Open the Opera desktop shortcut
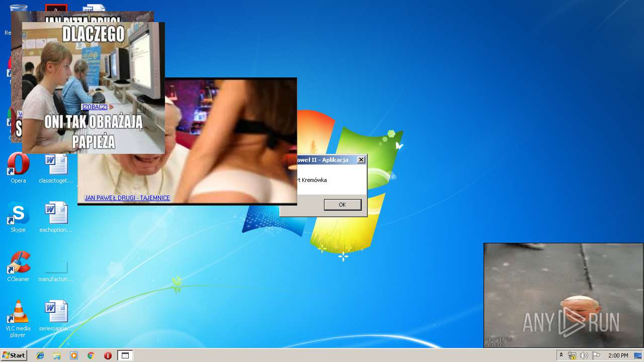Viewport: 644px width, 362px height. point(18,168)
